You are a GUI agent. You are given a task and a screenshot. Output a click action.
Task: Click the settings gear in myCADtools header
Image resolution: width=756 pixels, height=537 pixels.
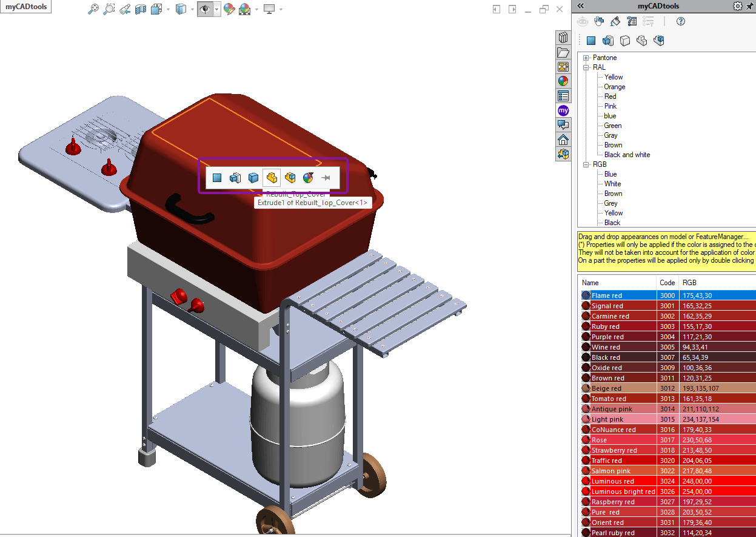[x=737, y=5]
